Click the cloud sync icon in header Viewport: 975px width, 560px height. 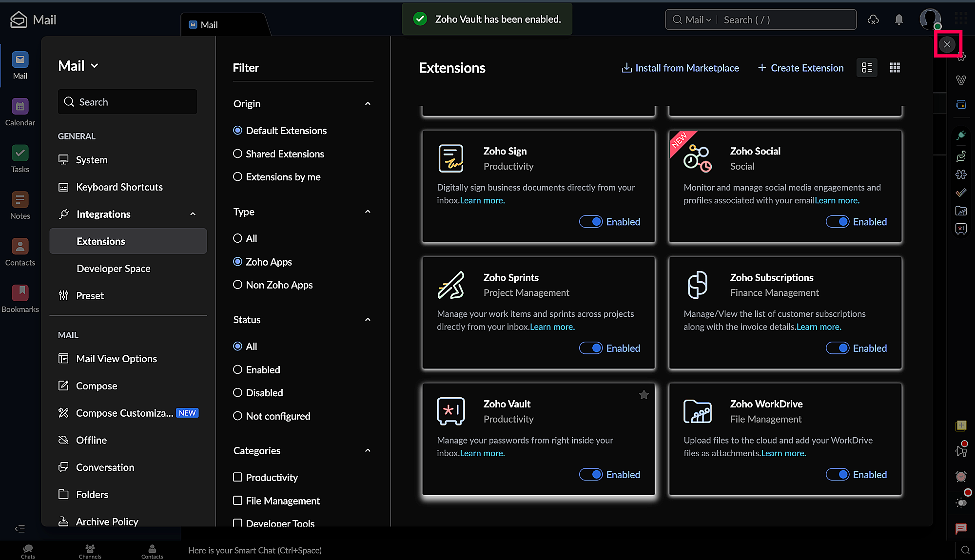point(873,19)
